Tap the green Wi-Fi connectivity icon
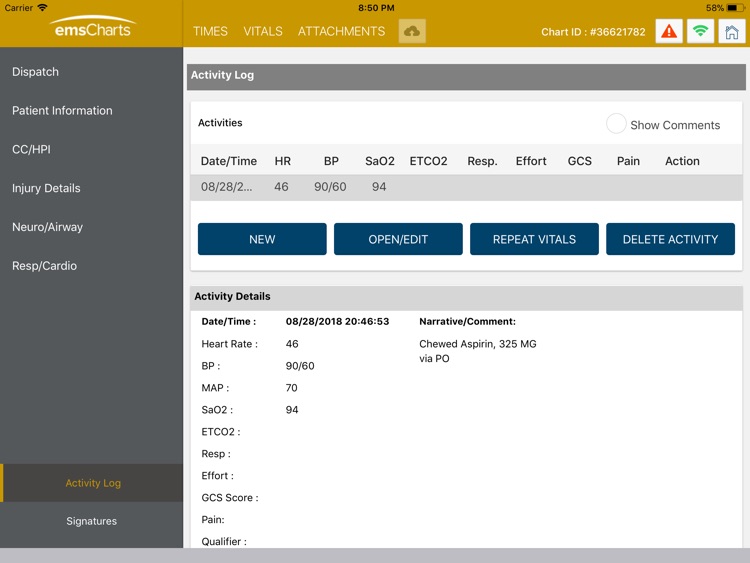The height and width of the screenshot is (563, 750). pos(700,32)
